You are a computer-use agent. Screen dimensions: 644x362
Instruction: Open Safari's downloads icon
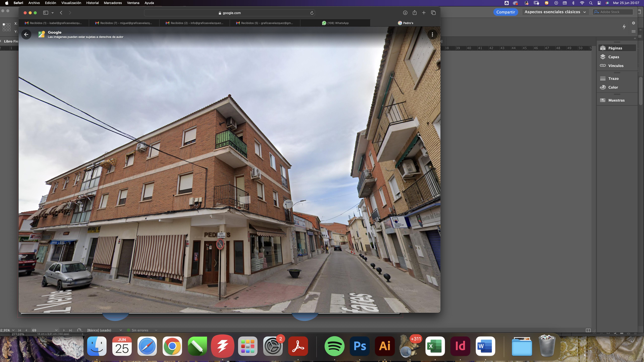coord(405,13)
